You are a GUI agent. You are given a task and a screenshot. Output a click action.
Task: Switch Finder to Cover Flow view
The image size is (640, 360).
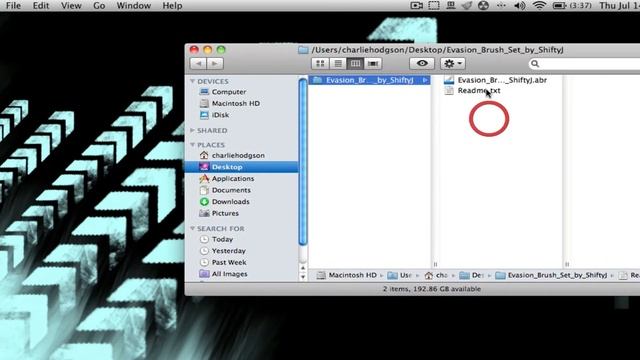click(373, 64)
